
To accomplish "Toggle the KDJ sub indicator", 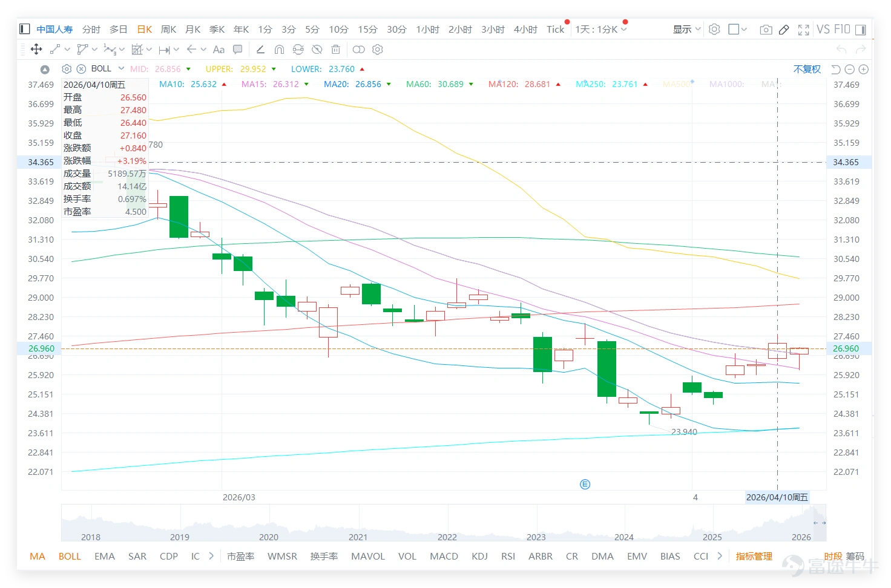I will (x=479, y=556).
